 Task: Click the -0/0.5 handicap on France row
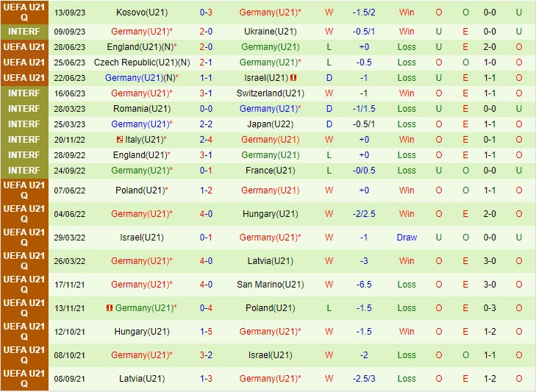tap(364, 171)
